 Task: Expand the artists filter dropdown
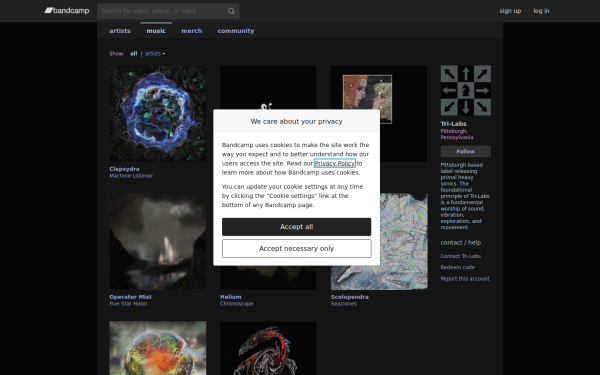pos(155,54)
